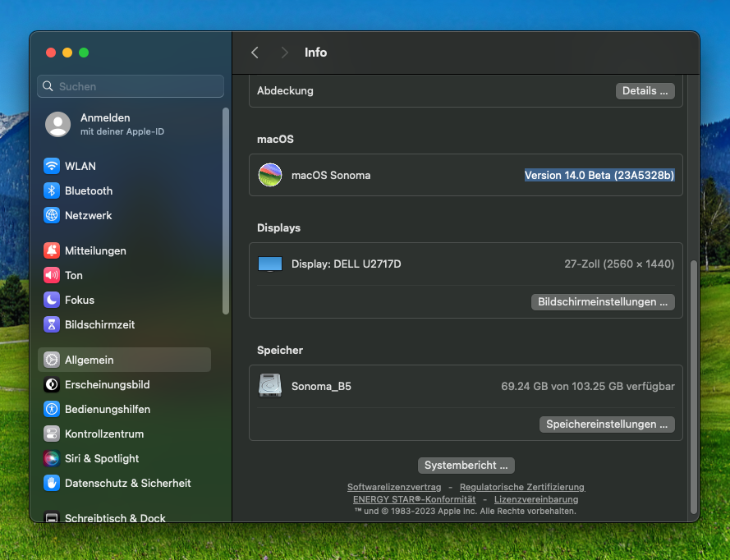Image resolution: width=730 pixels, height=560 pixels.
Task: Click the DELL display monitor icon
Action: [x=270, y=264]
